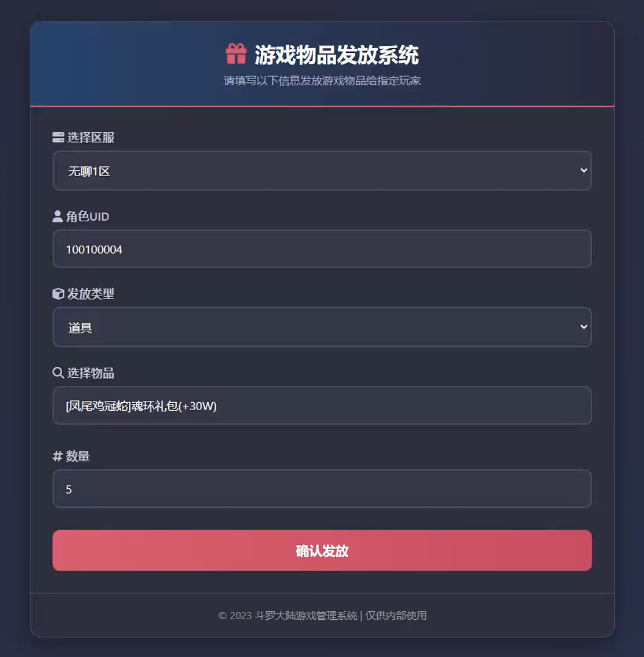Click the box icon beside 发放类型

point(57,293)
